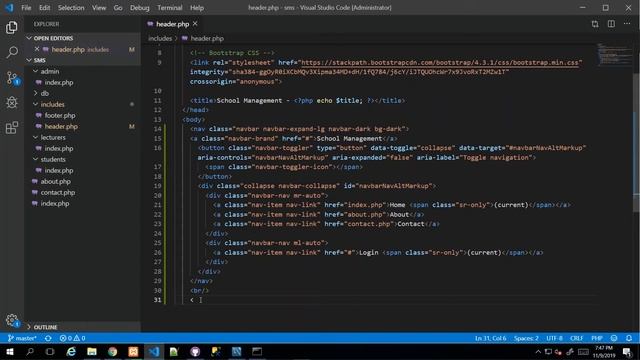
Task: Click includes in the breadcrumb path
Action: (160, 38)
